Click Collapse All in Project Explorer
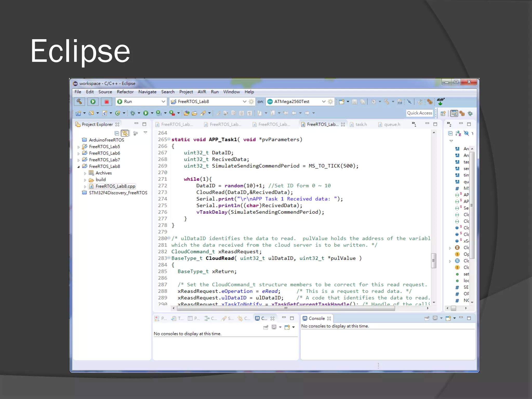532x399 pixels. tap(117, 133)
